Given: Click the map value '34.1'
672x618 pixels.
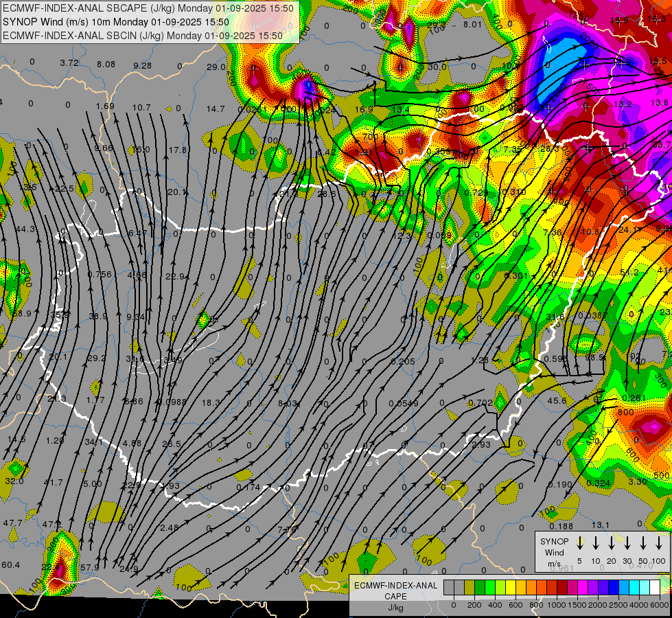Looking at the screenshot, I should 94,442.
